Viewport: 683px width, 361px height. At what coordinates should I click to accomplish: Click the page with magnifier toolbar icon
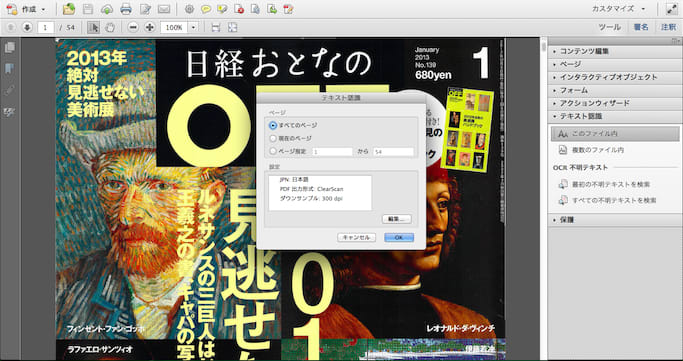point(255,9)
